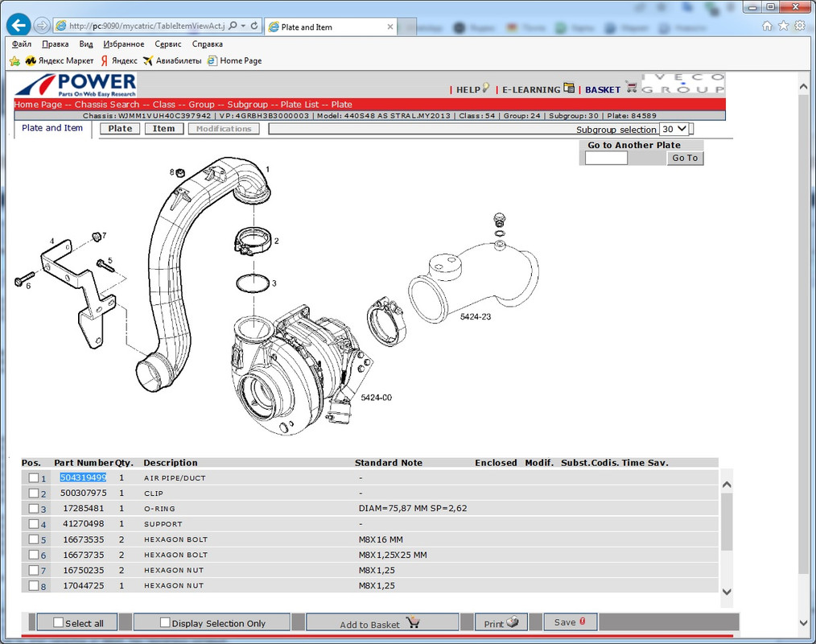Check the box for position 2 CLIP

tap(34, 493)
